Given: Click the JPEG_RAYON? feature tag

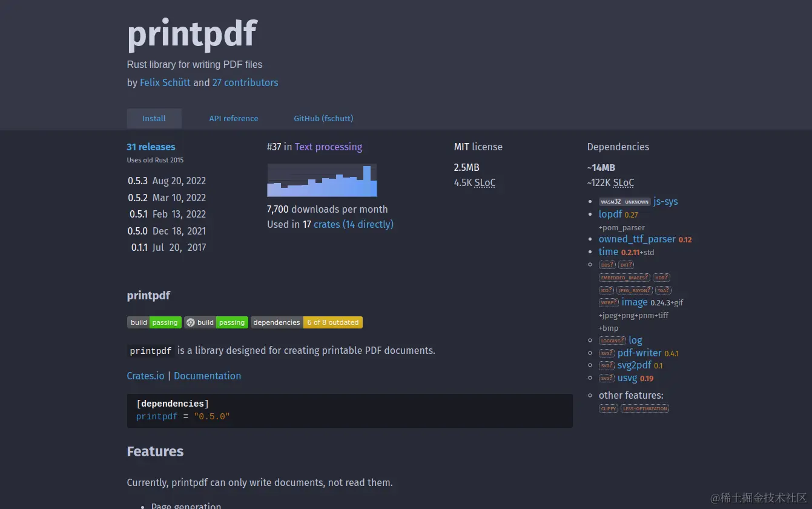Looking at the screenshot, I should 635,290.
